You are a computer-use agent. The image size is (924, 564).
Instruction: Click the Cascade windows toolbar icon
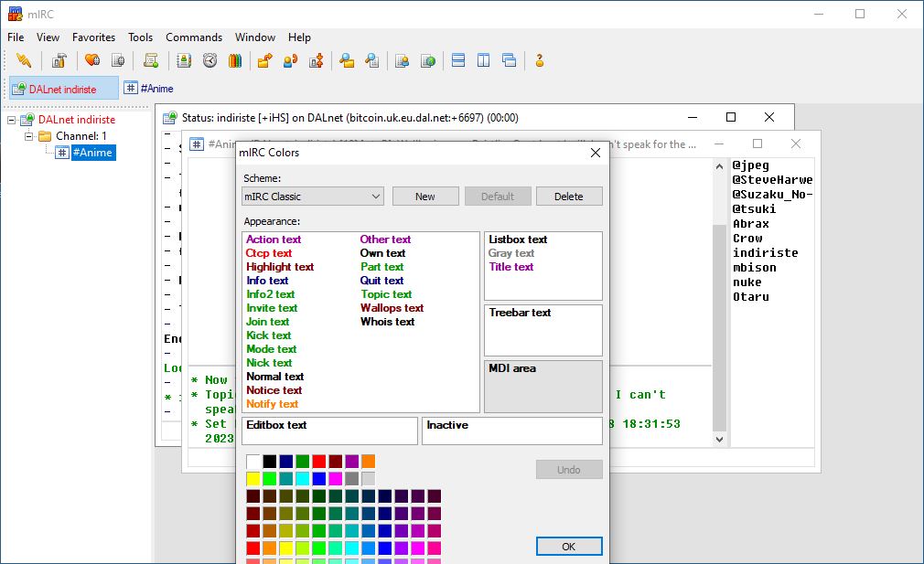(510, 60)
